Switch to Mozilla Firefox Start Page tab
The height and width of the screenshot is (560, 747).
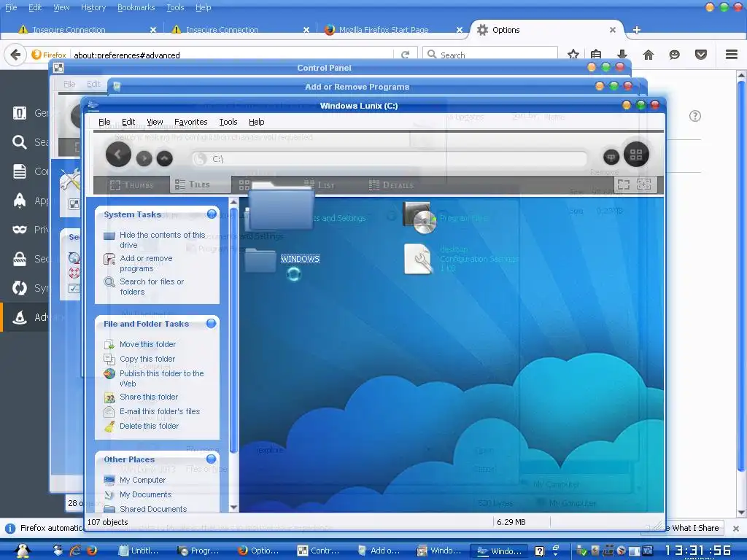393,29
